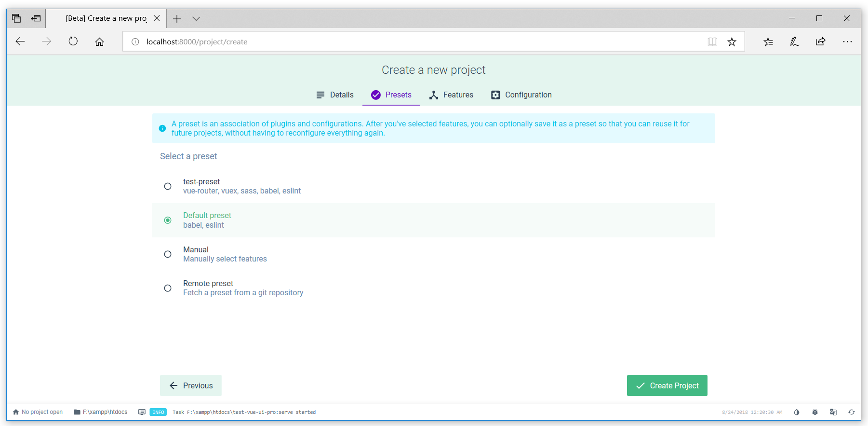This screenshot has height=426, width=868.
Task: Click the translate icon in status bar
Action: [833, 412]
